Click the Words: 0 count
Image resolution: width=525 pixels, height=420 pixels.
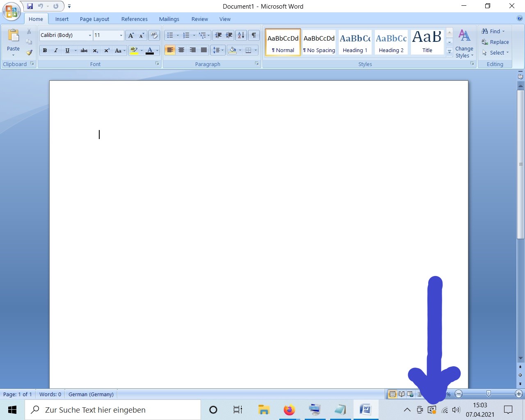(50, 394)
